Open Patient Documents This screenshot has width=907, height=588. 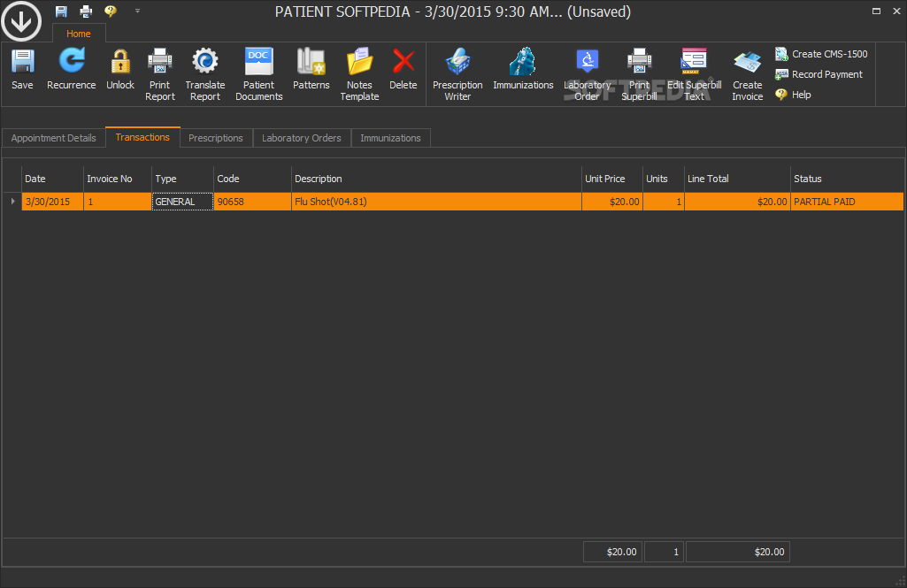258,75
